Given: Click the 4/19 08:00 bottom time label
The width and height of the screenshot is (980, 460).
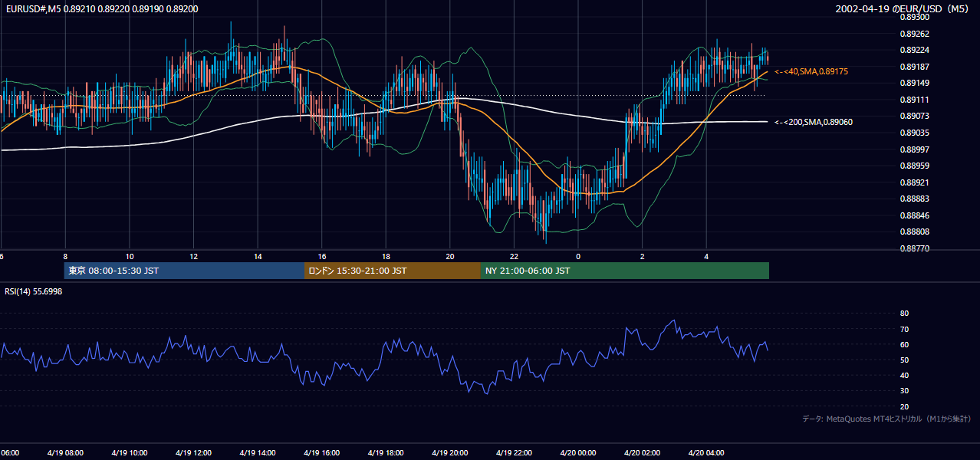Looking at the screenshot, I should [x=65, y=453].
